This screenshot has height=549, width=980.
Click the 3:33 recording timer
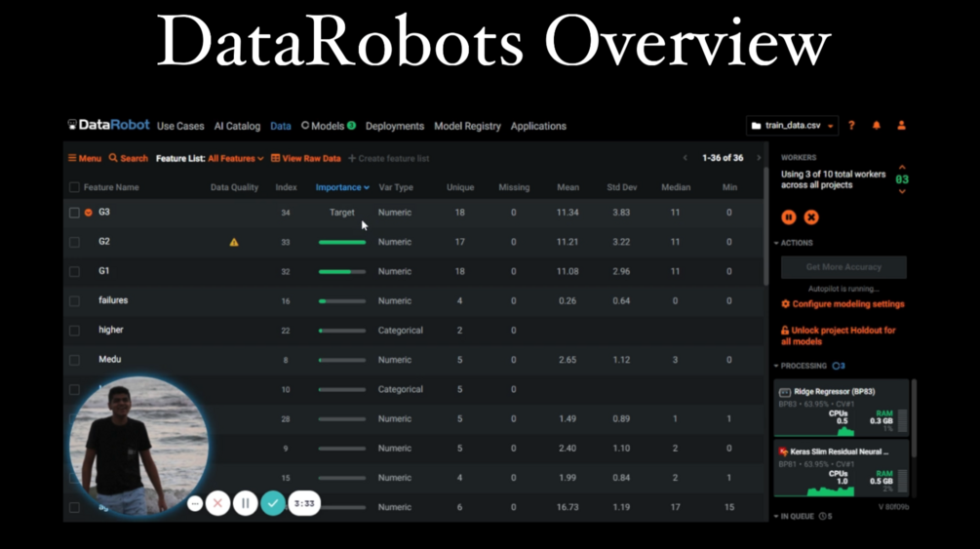pyautogui.click(x=304, y=503)
